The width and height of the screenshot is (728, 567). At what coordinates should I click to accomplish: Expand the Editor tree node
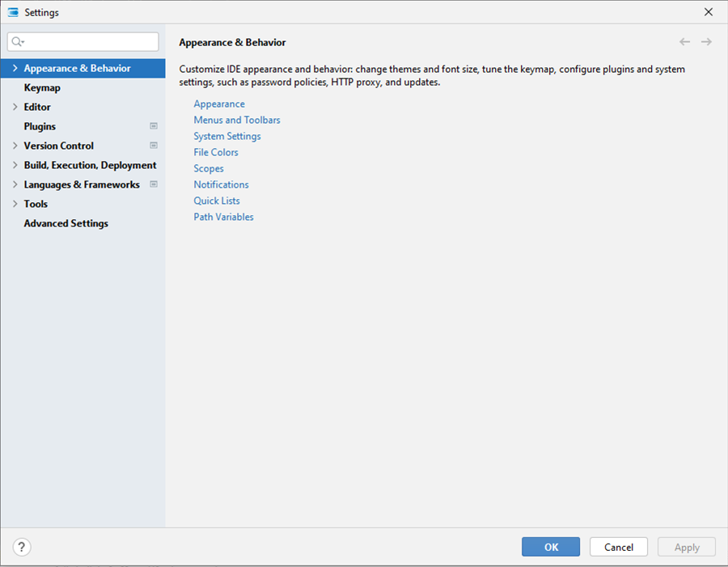click(x=15, y=107)
